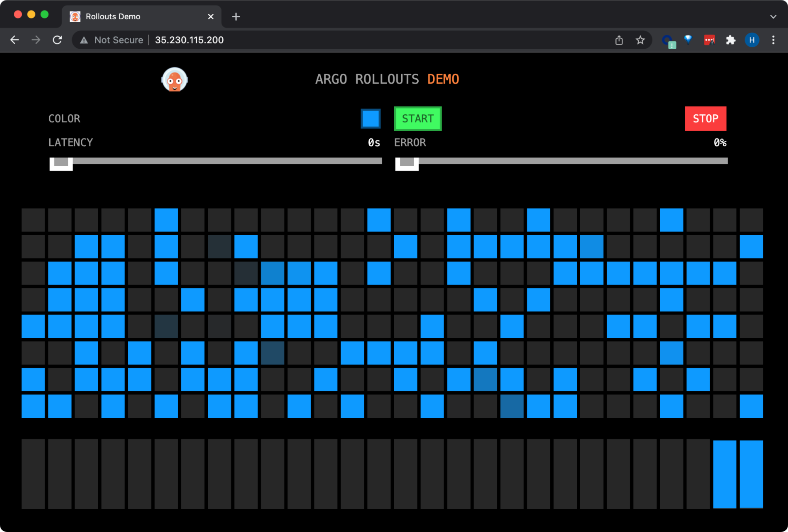This screenshot has width=788, height=532.
Task: Click the 0s latency value
Action: point(374,143)
